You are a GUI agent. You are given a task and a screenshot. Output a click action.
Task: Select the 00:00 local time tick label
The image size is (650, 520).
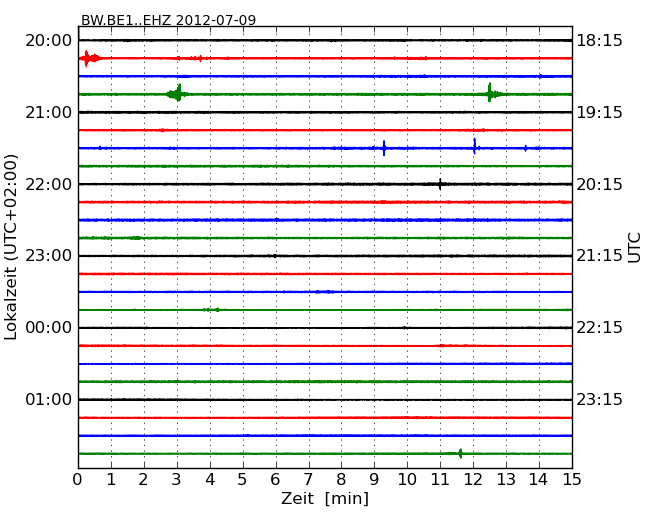[x=49, y=328]
